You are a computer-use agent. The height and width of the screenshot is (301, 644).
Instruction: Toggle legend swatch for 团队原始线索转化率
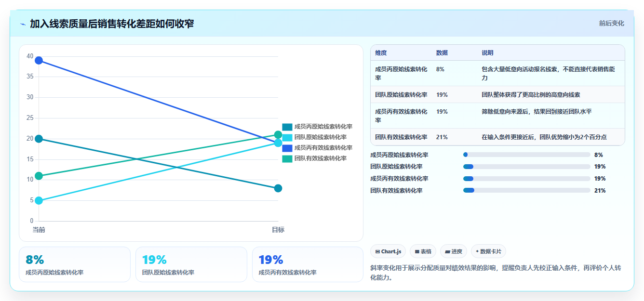coord(287,137)
